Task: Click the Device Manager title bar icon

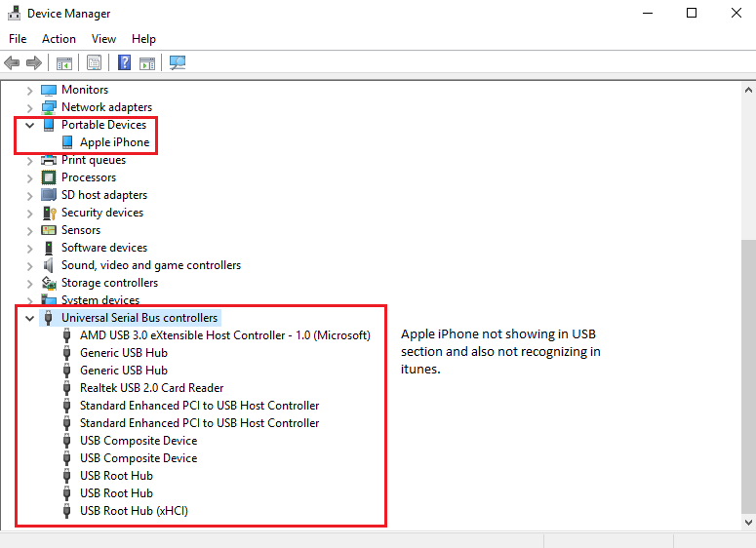Action: [x=14, y=13]
